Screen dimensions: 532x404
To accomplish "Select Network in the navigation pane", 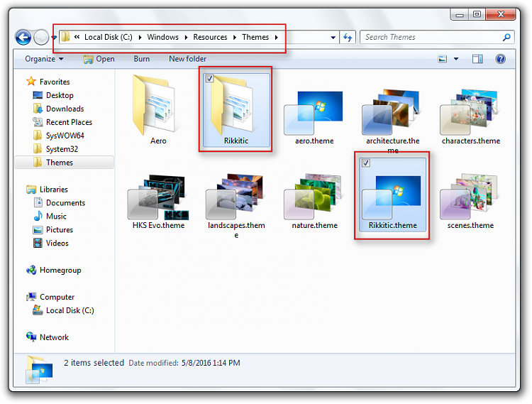I will [47, 337].
